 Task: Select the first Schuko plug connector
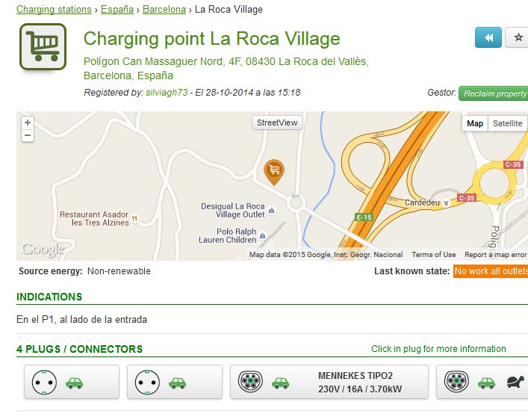(x=72, y=382)
